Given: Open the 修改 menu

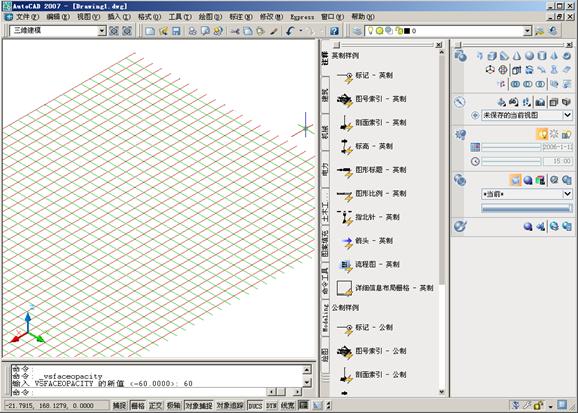Looking at the screenshot, I should (271, 17).
